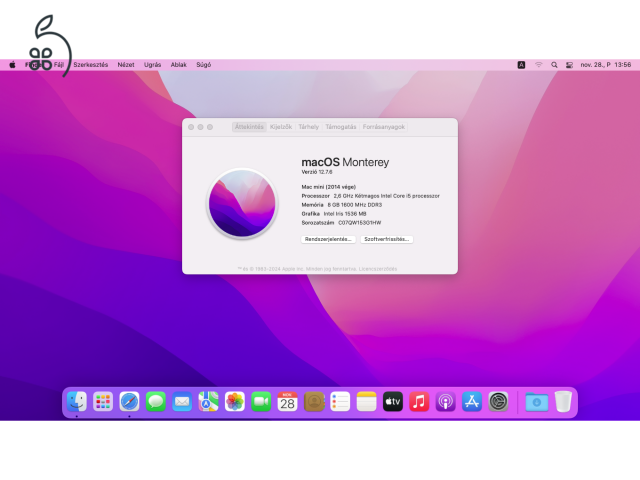Close the About This Mac window
This screenshot has height=480, width=640.
point(191,127)
